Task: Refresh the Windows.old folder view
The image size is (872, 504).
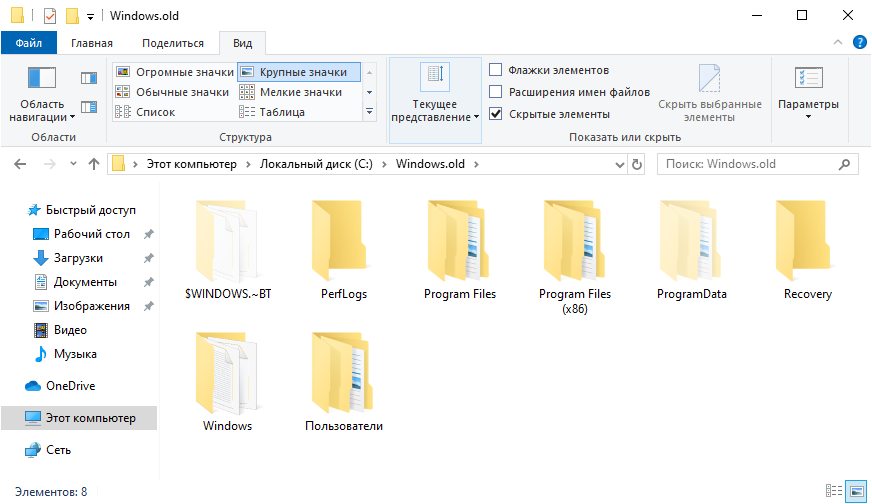Action: (x=636, y=164)
